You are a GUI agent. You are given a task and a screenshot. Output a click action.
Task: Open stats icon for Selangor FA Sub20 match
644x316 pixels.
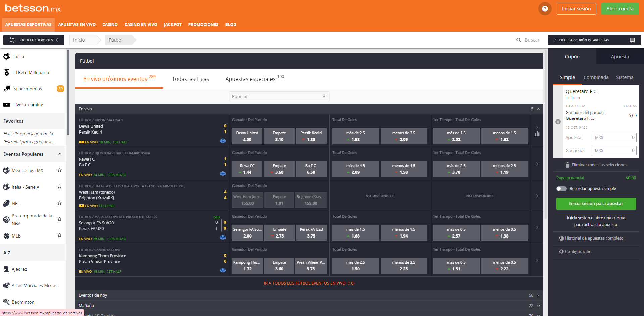pyautogui.click(x=222, y=238)
